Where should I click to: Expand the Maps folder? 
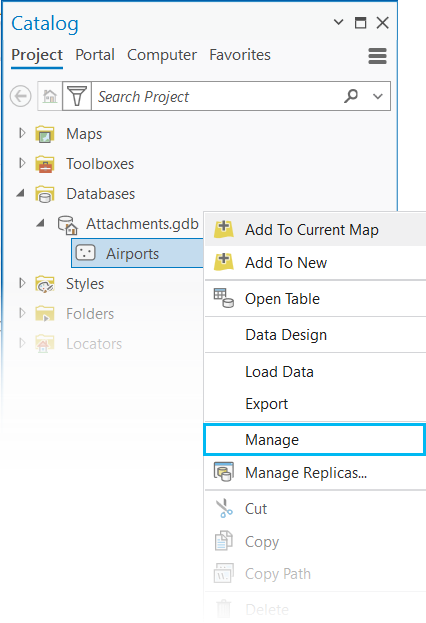click(22, 133)
